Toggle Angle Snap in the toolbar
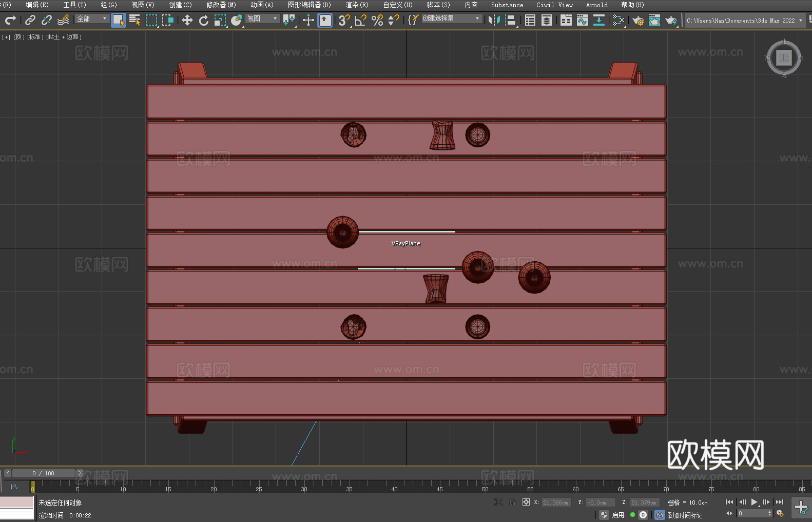Image resolution: width=812 pixels, height=522 pixels. pos(360,20)
